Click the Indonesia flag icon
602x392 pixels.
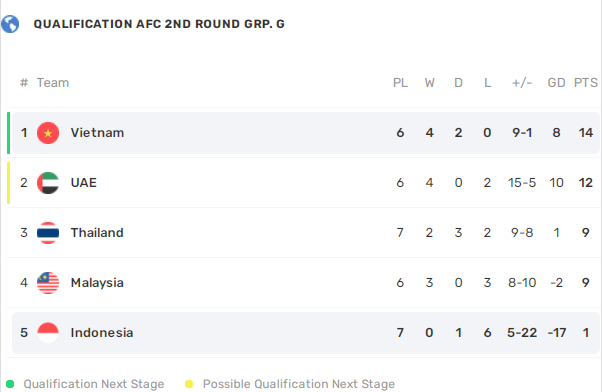coord(48,332)
